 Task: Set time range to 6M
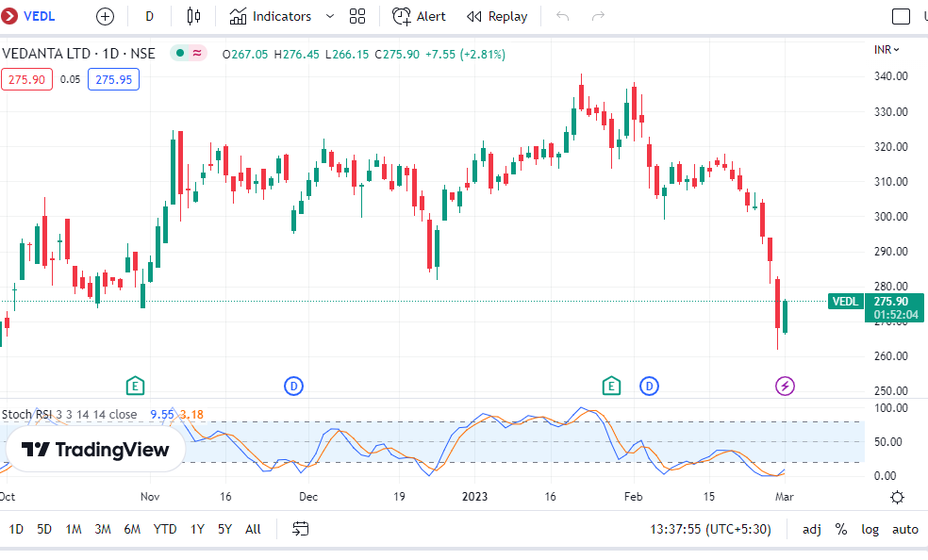(132, 529)
